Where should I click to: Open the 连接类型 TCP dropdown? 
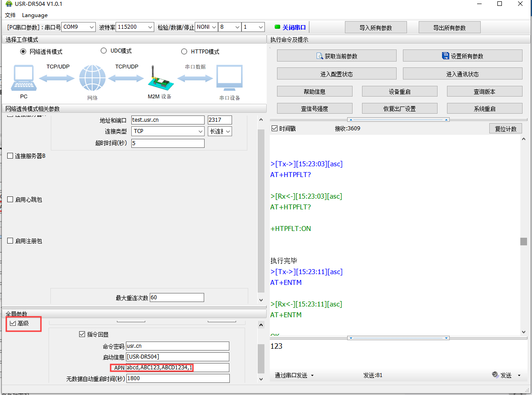click(168, 131)
